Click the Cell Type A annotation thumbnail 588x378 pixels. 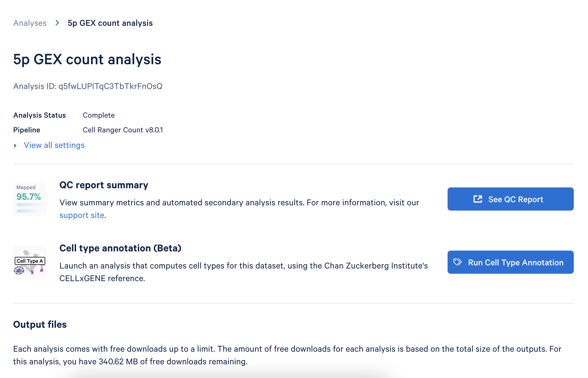[x=30, y=262]
